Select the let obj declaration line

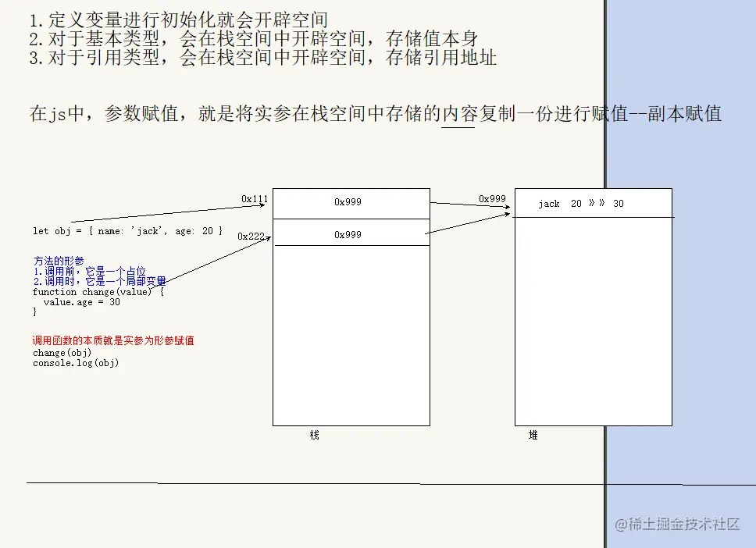(x=127, y=230)
